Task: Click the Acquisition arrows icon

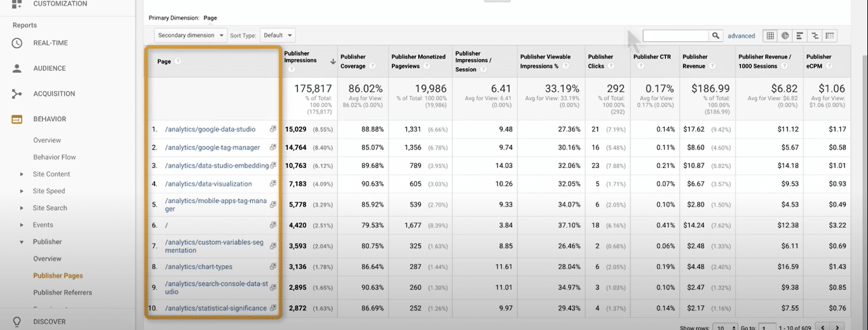Action: click(x=17, y=94)
